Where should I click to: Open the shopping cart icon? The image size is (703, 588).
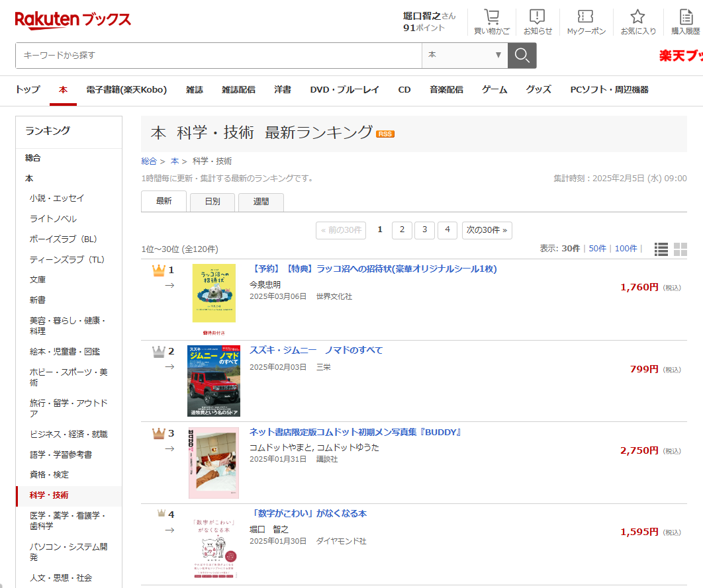(x=492, y=17)
